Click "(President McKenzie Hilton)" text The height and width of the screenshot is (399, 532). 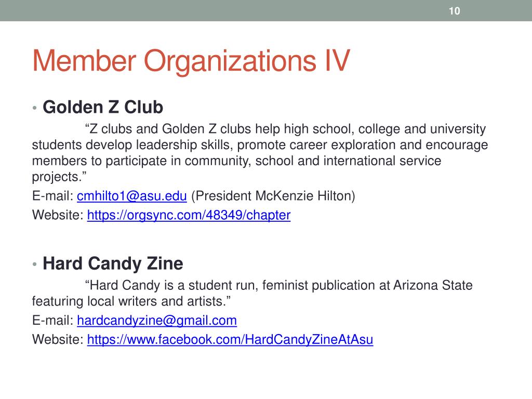coord(273,196)
